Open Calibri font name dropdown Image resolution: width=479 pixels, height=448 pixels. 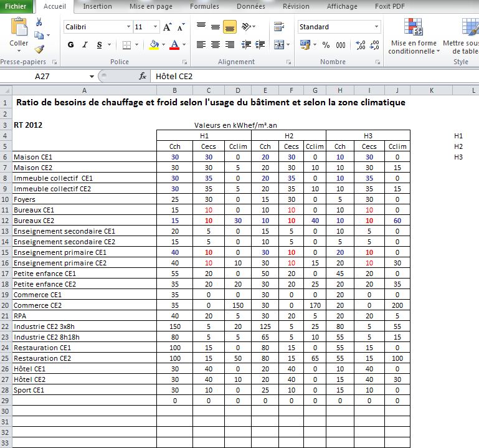tap(128, 27)
